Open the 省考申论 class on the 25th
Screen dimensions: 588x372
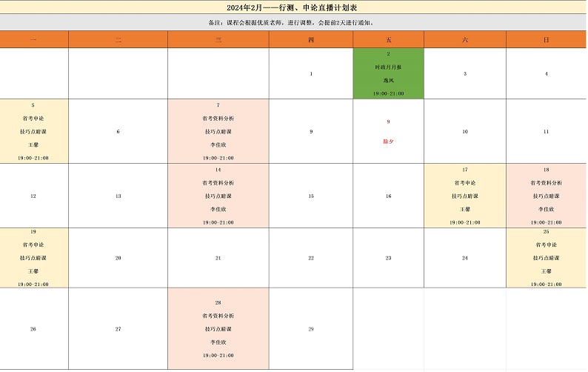pos(546,258)
